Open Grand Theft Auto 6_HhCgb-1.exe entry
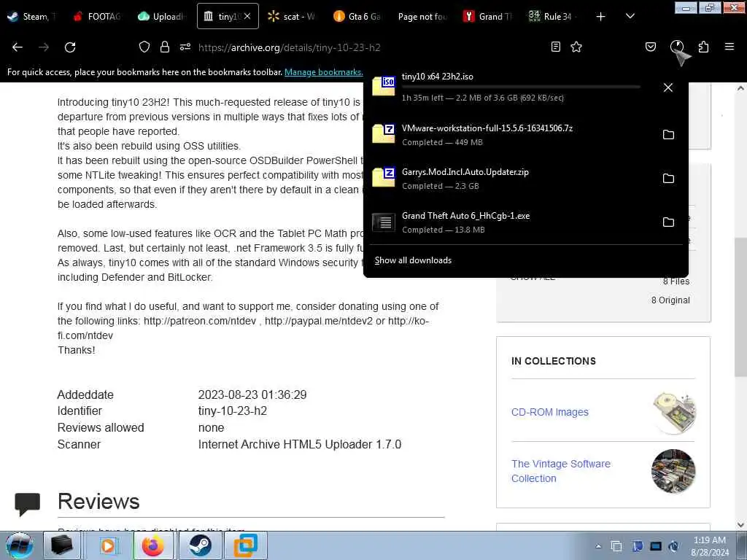The height and width of the screenshot is (560, 747). [x=510, y=222]
